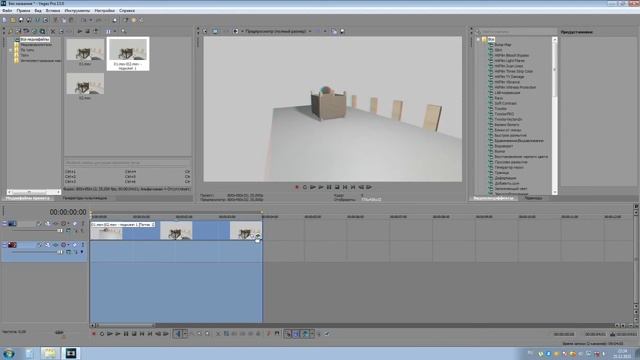
Task: Click the Open project toolbar icon
Action: pyautogui.click(x=13, y=20)
